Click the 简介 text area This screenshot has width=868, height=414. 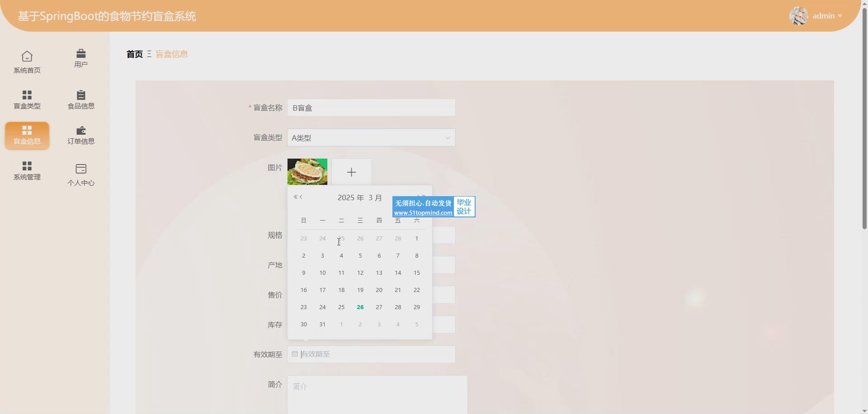coord(377,393)
